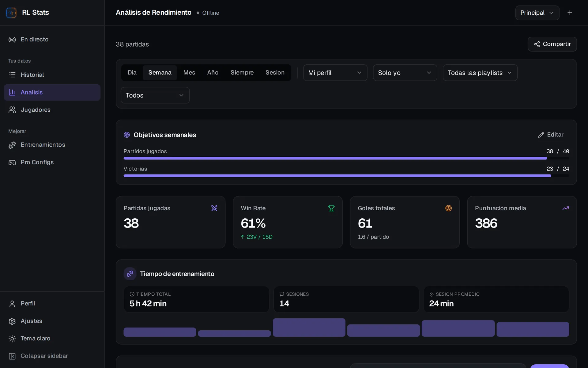588x368 pixels.
Task: Click the Pro Configs gamepad icon
Action: coord(12,162)
